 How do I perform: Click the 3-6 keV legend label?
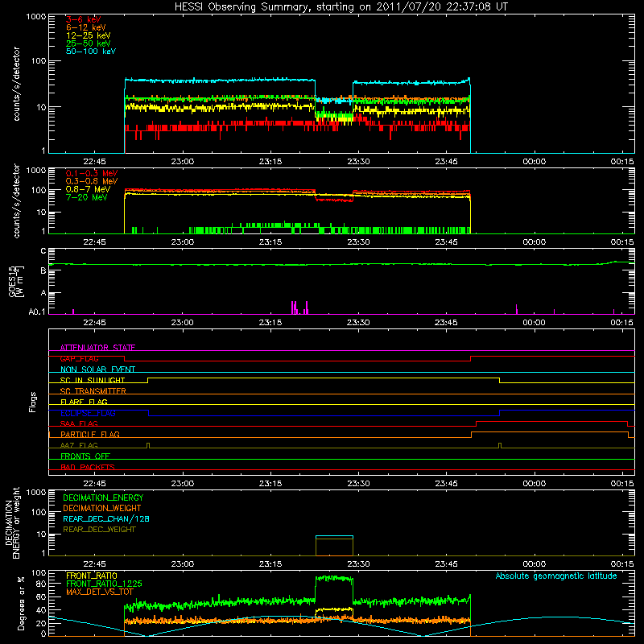84,19
